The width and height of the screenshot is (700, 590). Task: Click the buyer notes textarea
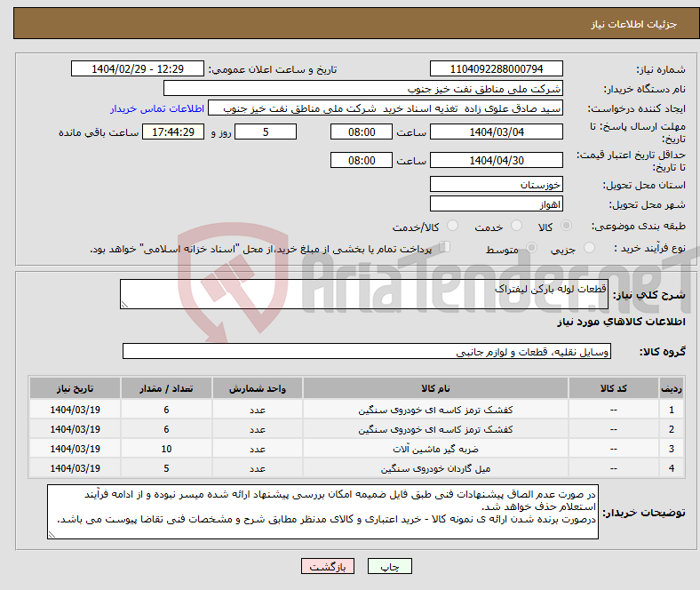coord(322,512)
